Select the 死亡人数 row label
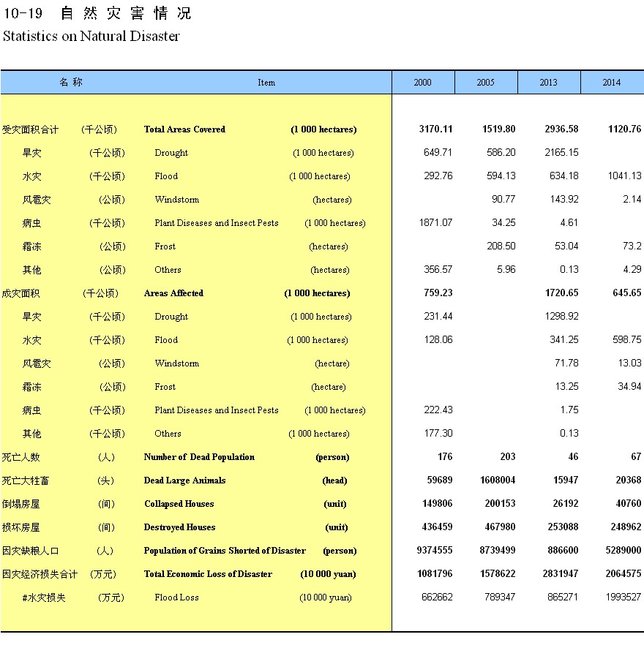This screenshot has height=656, width=644. point(21,457)
